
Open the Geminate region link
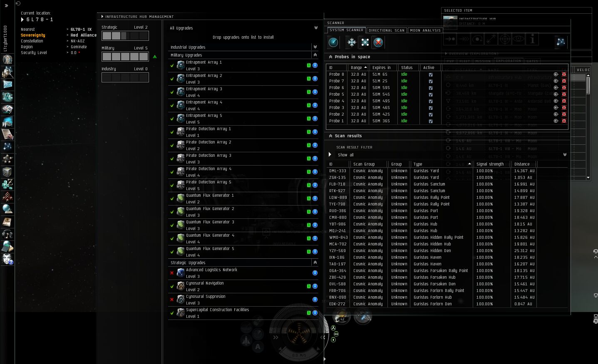click(79, 47)
